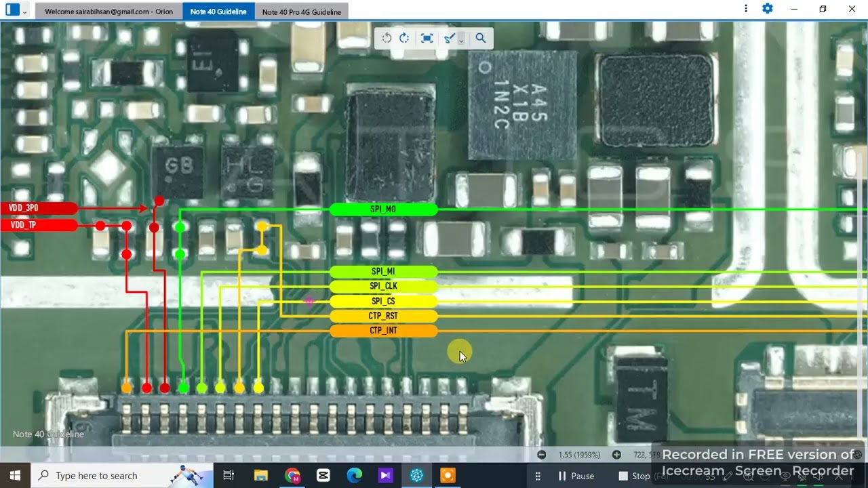The height and width of the screenshot is (488, 868).
Task: Grab the recorder bar drag handle
Action: pos(538,476)
